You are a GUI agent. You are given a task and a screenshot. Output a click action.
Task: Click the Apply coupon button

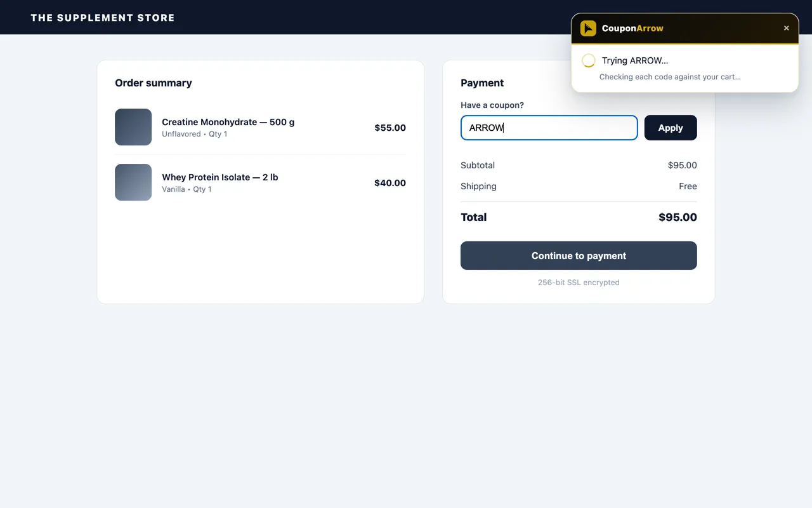click(x=671, y=128)
